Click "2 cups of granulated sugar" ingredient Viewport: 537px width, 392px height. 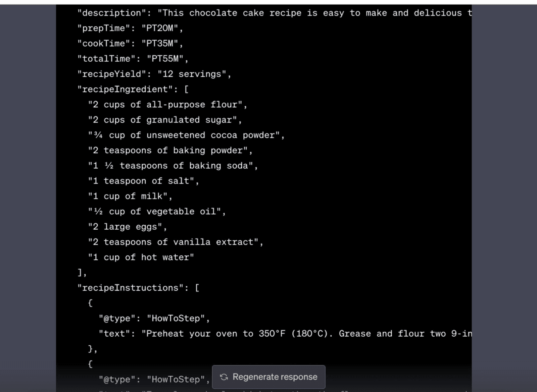click(165, 120)
